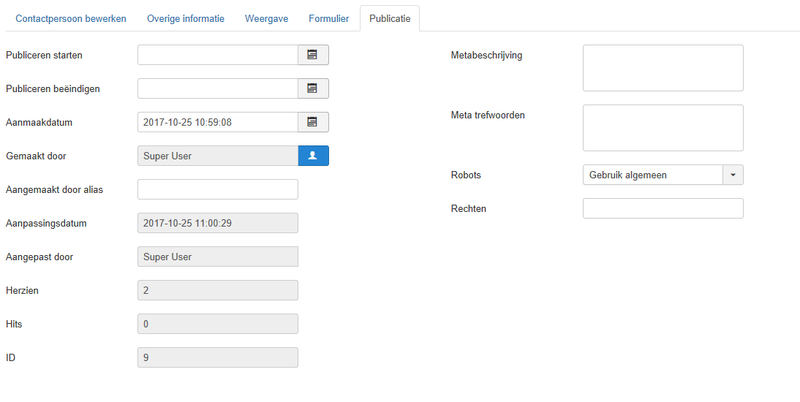Viewport: 800px width, 402px height.
Task: Focus the Aangemaakt door alias field
Action: [218, 190]
